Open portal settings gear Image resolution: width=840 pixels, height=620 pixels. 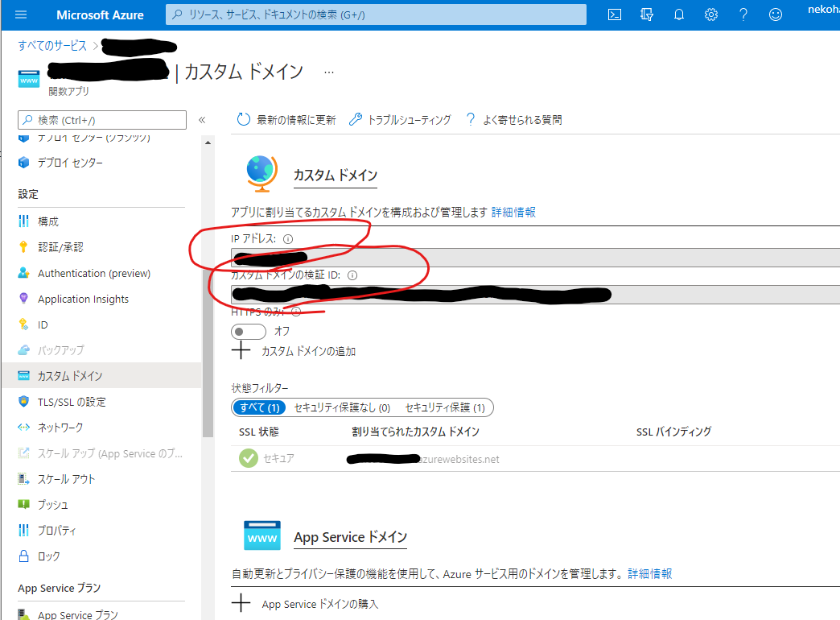point(711,14)
